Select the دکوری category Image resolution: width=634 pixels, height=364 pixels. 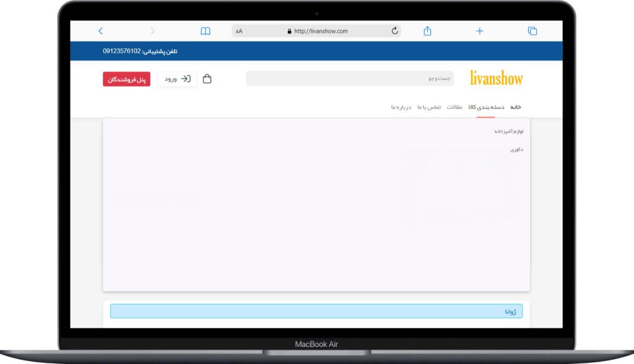pyautogui.click(x=516, y=149)
